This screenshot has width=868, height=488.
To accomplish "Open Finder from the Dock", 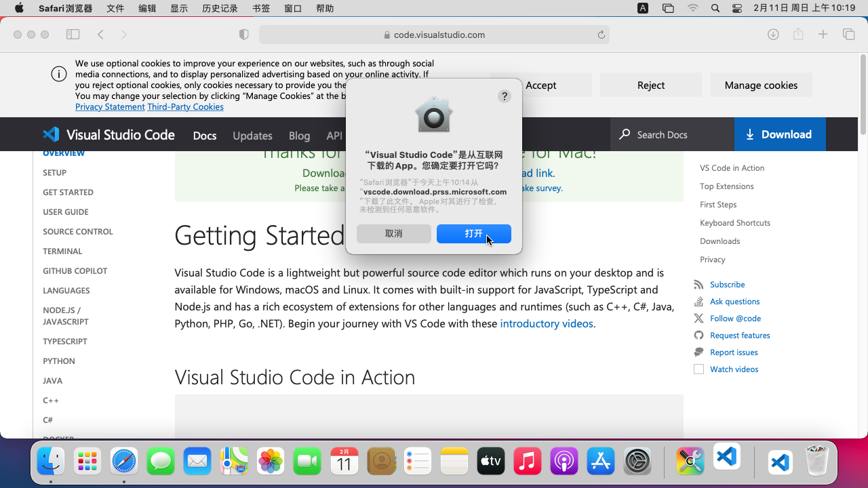I will coord(51,462).
